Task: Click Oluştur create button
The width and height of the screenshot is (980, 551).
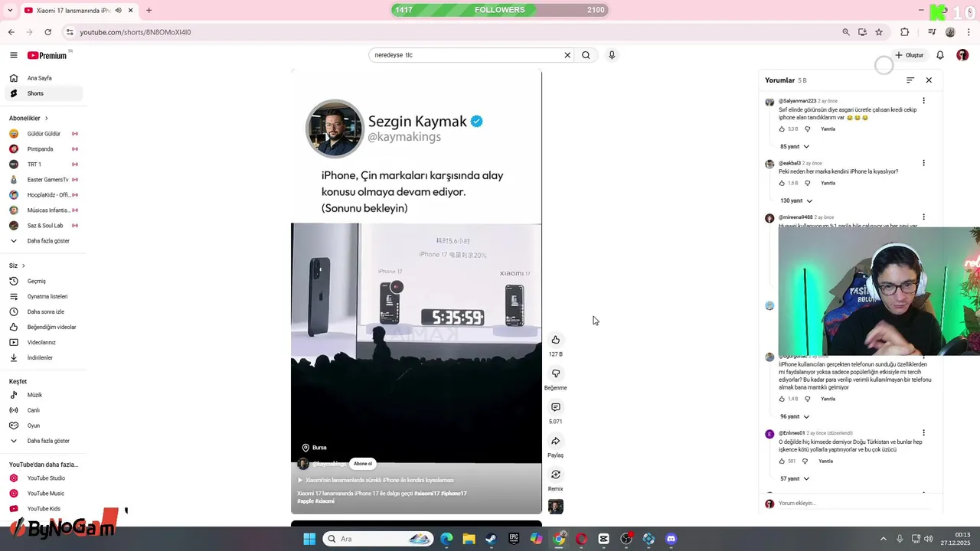Action: [910, 55]
